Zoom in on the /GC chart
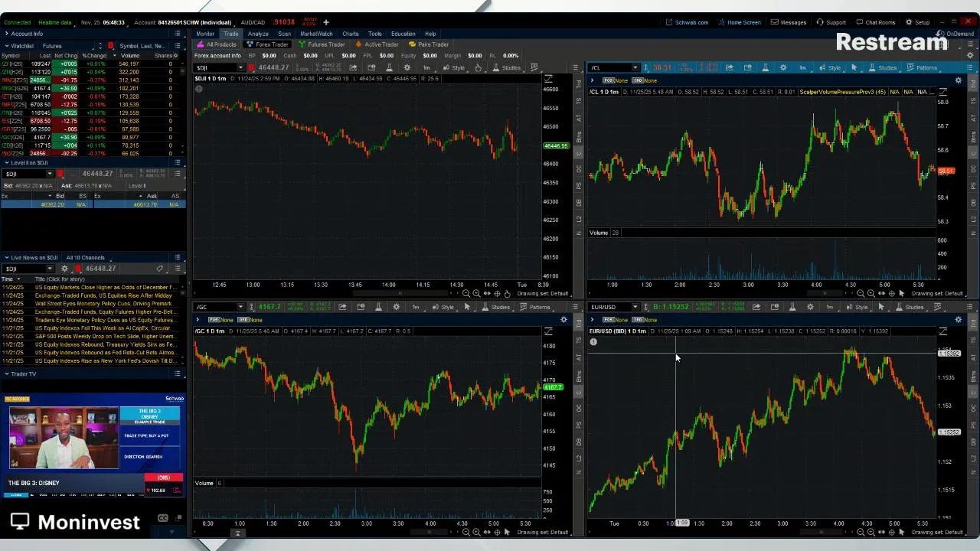Viewport: 980px width, 551px height. (476, 532)
